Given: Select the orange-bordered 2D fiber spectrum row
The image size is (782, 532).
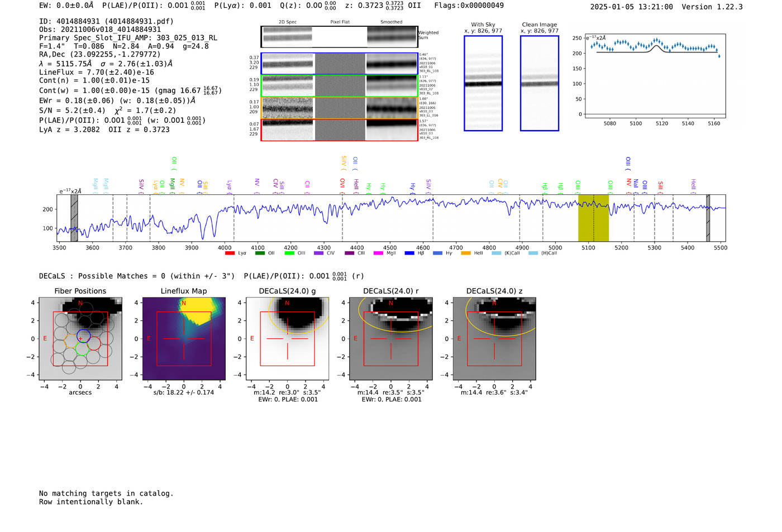Looking at the screenshot, I should tap(339, 108).
